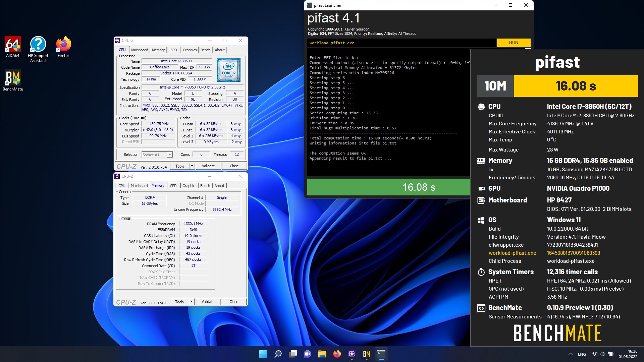Open the Chat icon on the taskbar
The image size is (644, 362).
[308, 354]
